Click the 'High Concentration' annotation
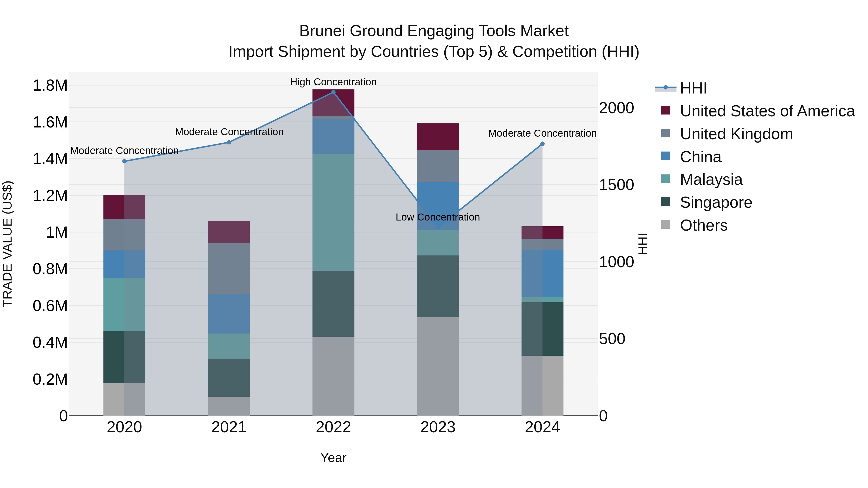Screen dimensions: 868x488 click(x=333, y=82)
